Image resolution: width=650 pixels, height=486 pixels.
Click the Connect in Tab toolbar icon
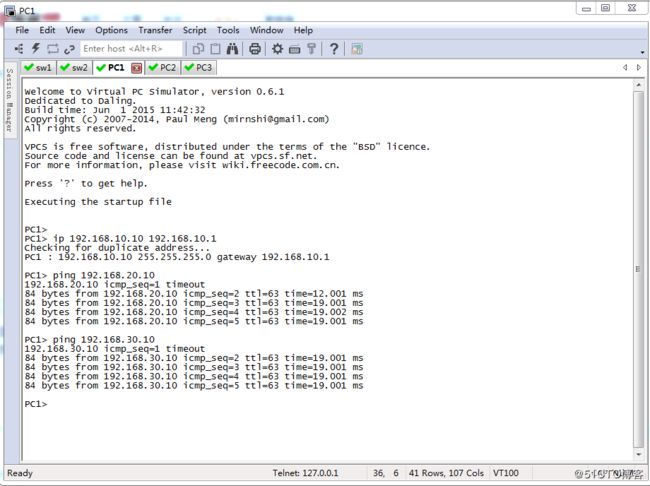[x=53, y=49]
